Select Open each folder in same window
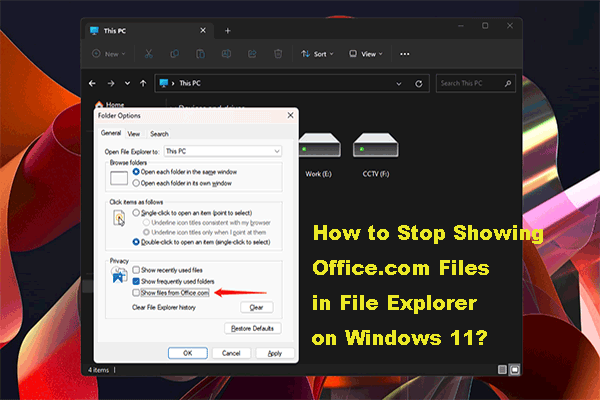 click(185, 172)
